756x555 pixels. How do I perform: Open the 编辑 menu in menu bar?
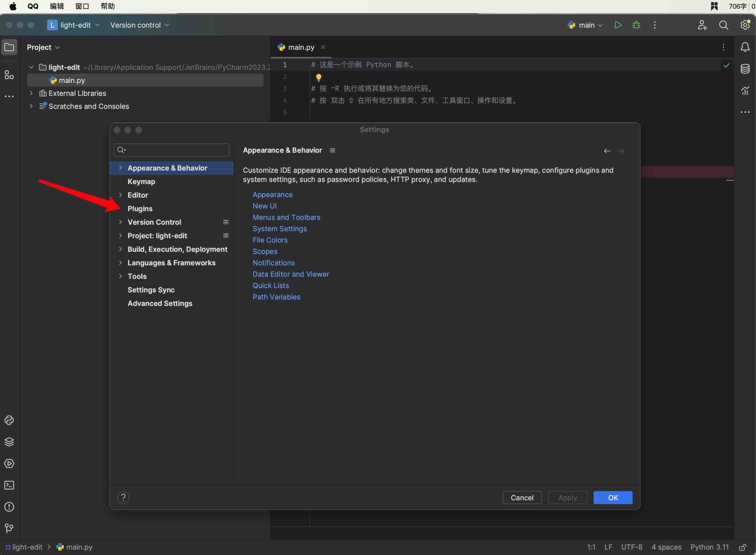tap(57, 6)
